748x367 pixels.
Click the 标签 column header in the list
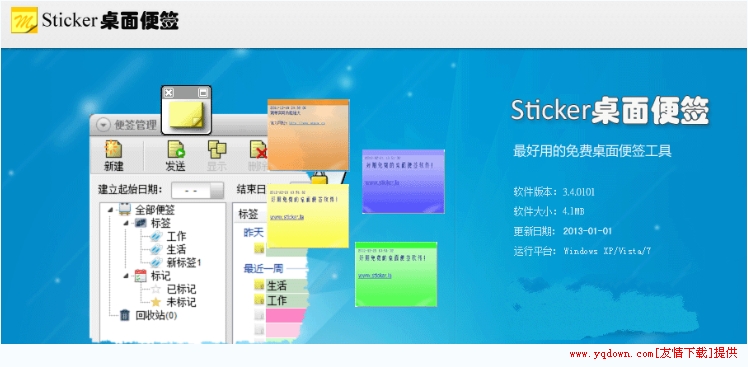point(248,214)
